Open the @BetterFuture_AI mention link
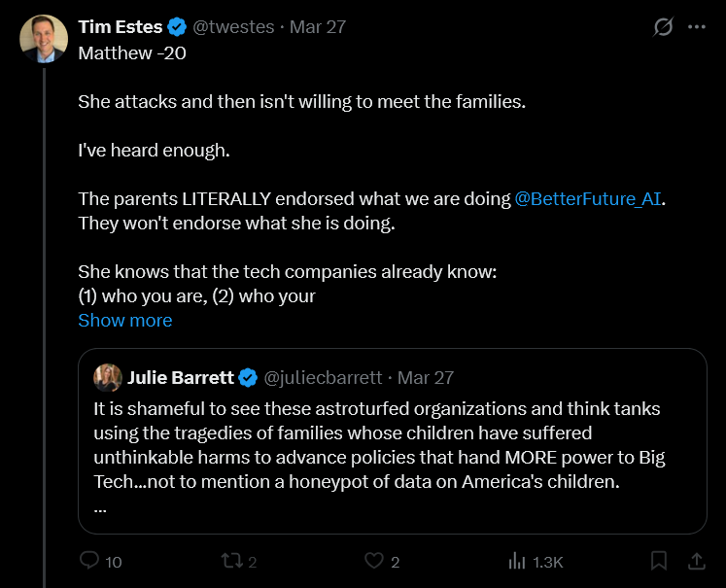The height and width of the screenshot is (588, 726). pos(590,198)
